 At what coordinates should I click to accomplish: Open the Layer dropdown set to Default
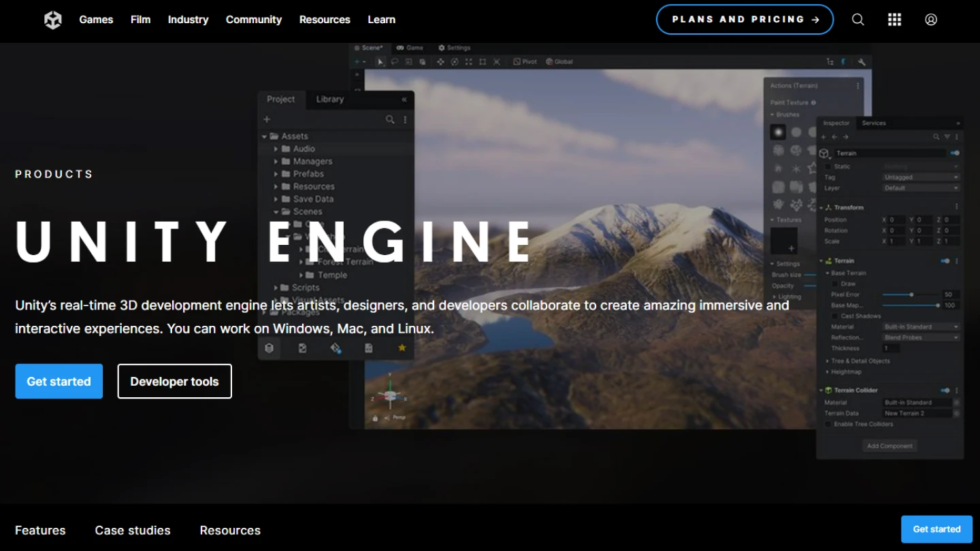921,188
